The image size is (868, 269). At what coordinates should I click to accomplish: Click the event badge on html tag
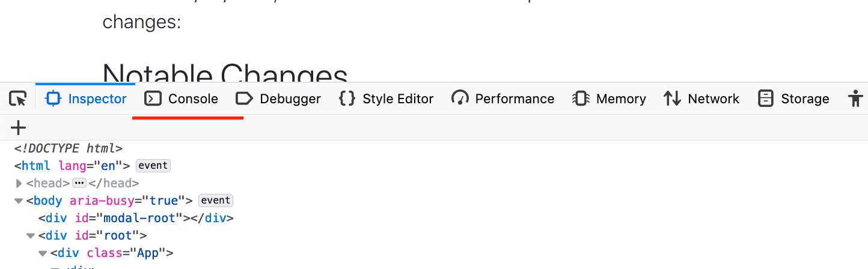(153, 165)
